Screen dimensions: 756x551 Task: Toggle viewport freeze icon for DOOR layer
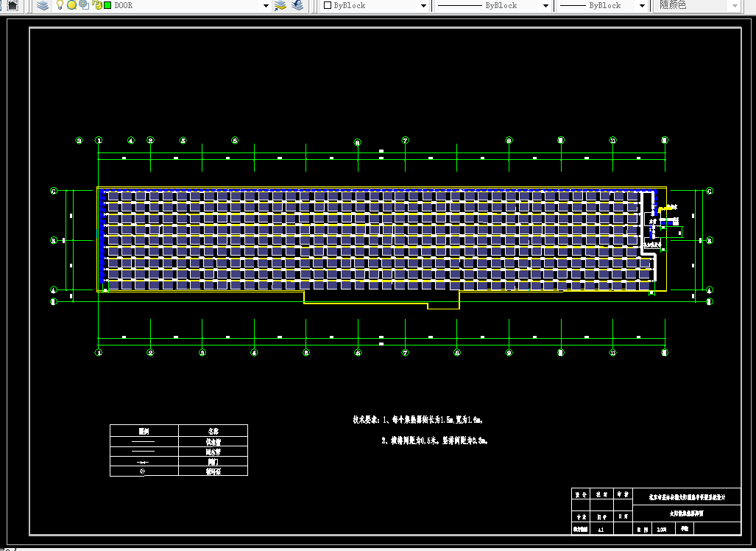[x=84, y=5]
